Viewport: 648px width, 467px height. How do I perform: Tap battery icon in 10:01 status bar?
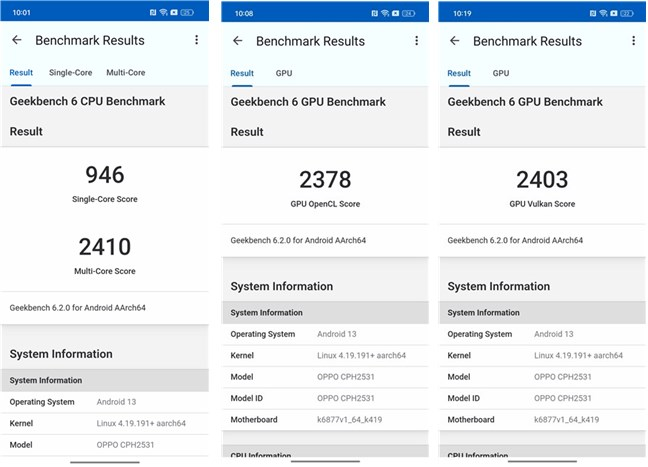click(x=187, y=12)
